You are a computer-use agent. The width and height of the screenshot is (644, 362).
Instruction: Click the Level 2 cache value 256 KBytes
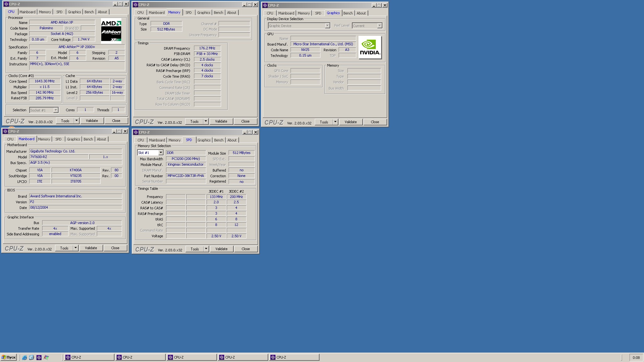pos(95,93)
